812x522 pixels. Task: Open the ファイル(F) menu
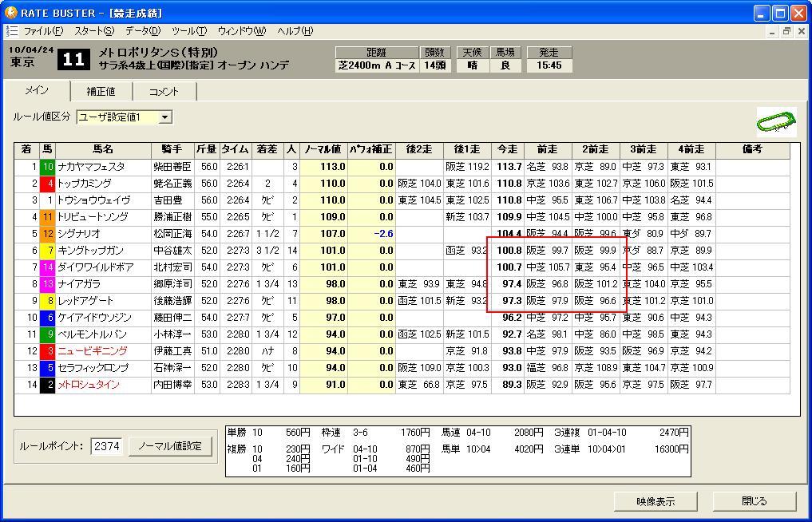coord(43,31)
